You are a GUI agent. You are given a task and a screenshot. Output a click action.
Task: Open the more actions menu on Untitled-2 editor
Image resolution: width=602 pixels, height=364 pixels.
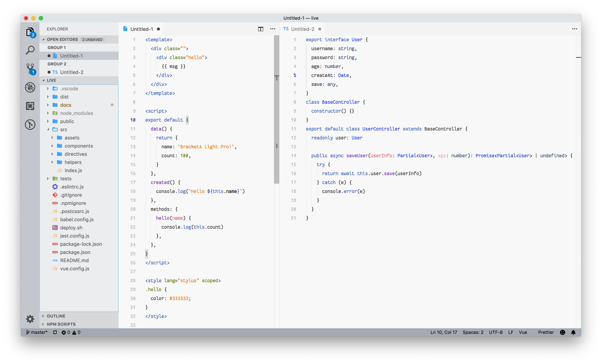(x=574, y=29)
